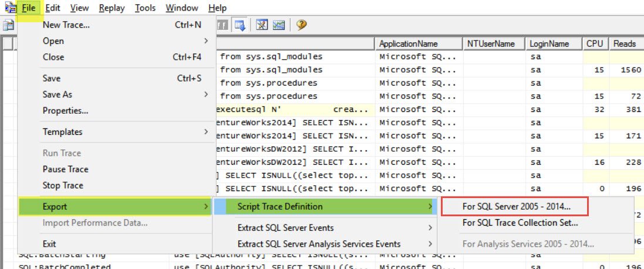The width and height of the screenshot is (644, 269).
Task: Toggle the Auto Scroll window toolbar icon
Action: [x=240, y=25]
